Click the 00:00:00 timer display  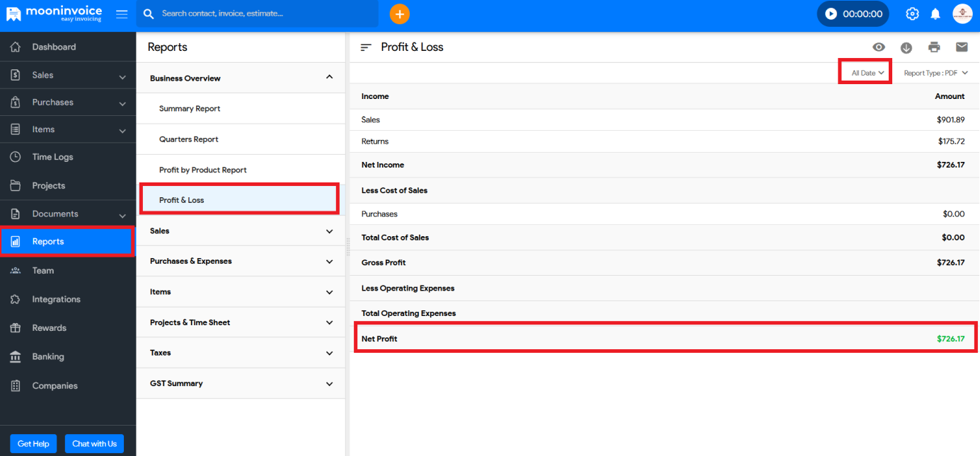point(863,13)
